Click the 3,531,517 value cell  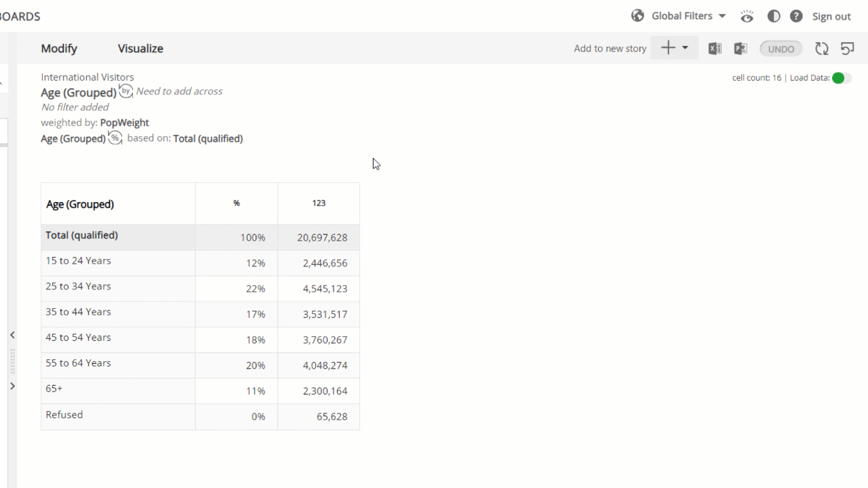pos(319,314)
